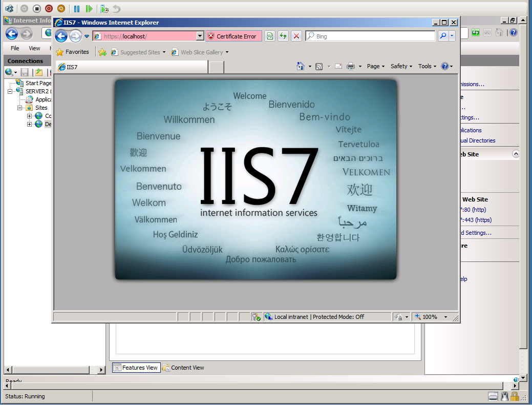
Task: Click the Add to Favorites Bar icon
Action: pyautogui.click(x=102, y=52)
